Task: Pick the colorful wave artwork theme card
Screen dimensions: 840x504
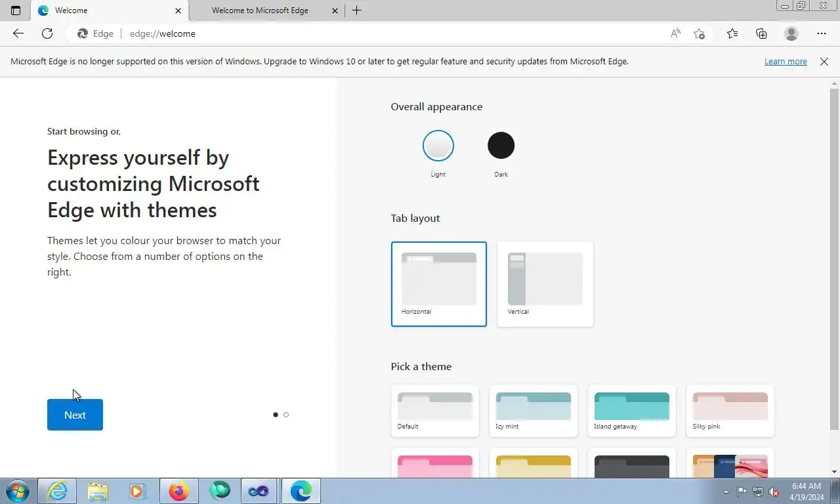Action: pyautogui.click(x=730, y=463)
